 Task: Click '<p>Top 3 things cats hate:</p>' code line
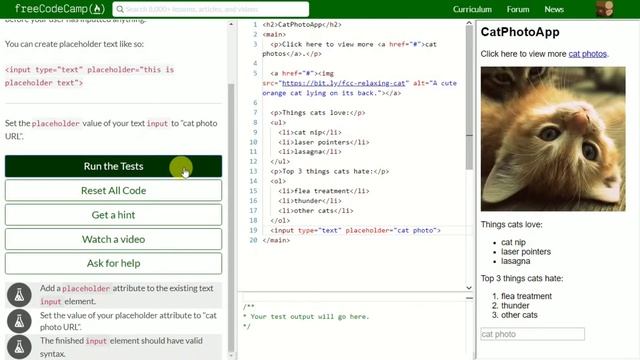point(329,171)
